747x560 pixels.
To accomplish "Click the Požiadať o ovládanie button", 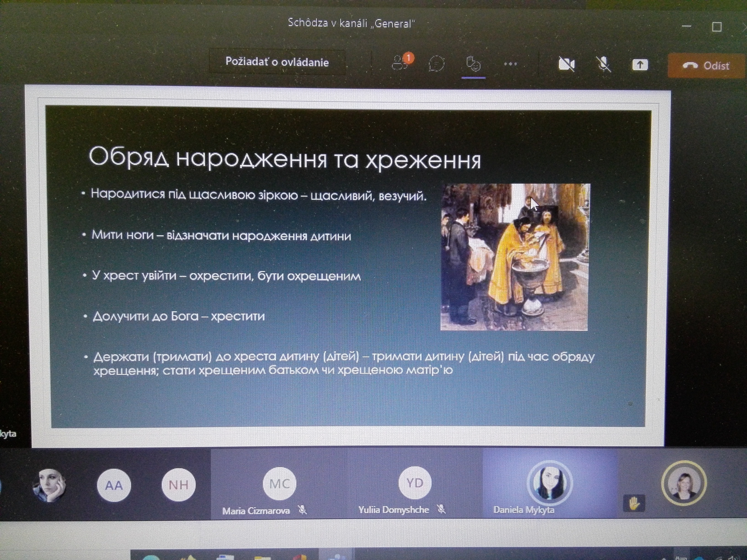I will point(277,62).
